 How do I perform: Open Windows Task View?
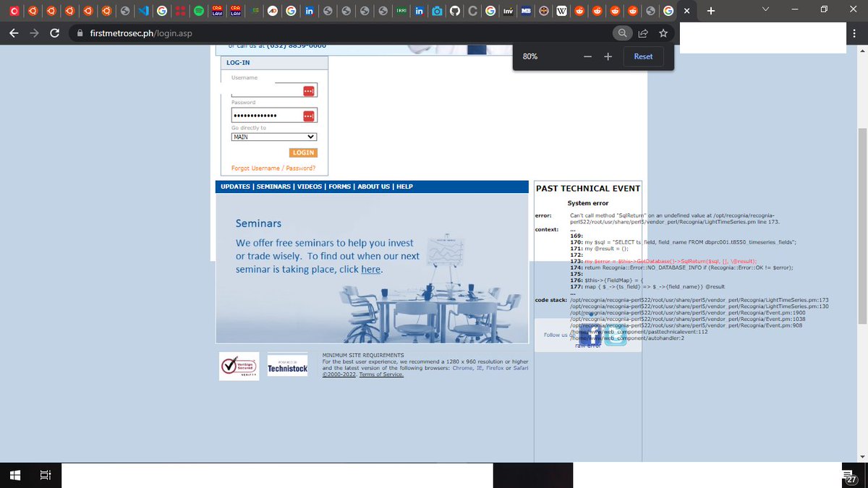(x=45, y=475)
